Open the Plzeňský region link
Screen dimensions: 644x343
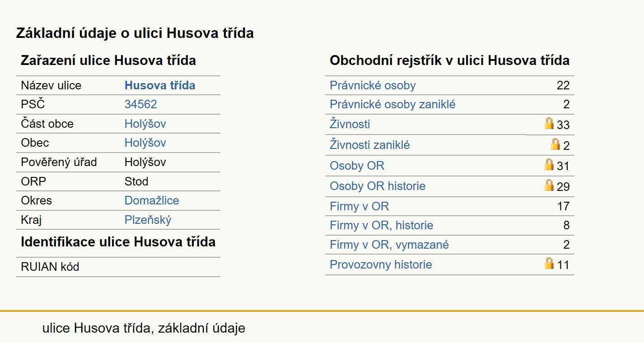[148, 220]
